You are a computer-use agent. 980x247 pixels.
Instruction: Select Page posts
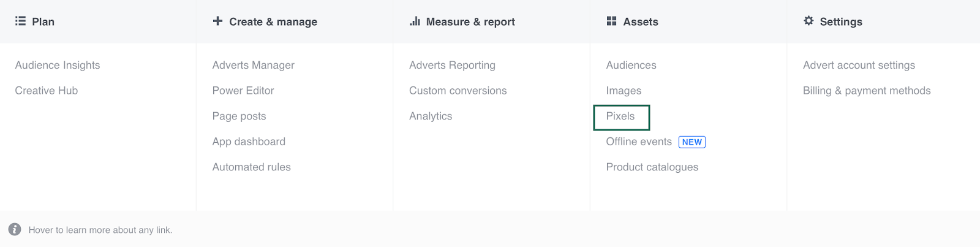[x=239, y=116]
